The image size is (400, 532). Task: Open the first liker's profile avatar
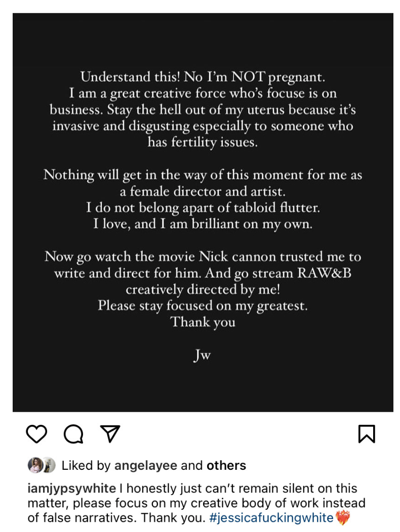(35, 465)
